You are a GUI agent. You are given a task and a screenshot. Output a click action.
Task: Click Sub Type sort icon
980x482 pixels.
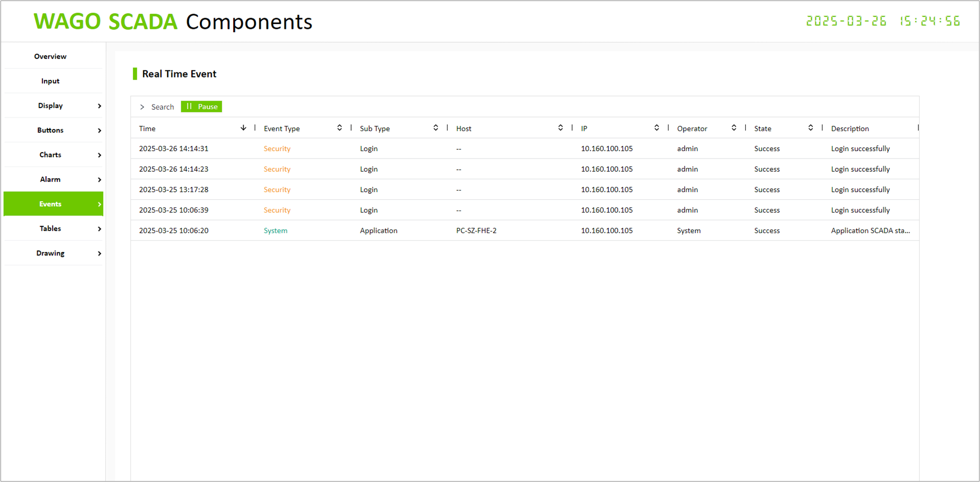point(435,128)
